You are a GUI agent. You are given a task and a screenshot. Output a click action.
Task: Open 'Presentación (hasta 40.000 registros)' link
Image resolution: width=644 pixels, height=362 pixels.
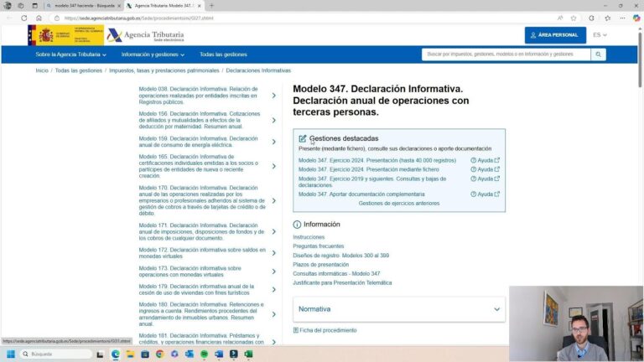pos(377,161)
